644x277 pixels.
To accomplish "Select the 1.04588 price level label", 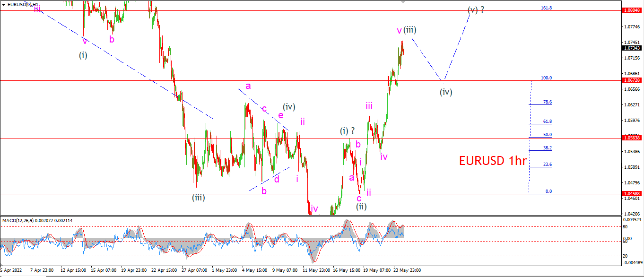I will pyautogui.click(x=632, y=194).
